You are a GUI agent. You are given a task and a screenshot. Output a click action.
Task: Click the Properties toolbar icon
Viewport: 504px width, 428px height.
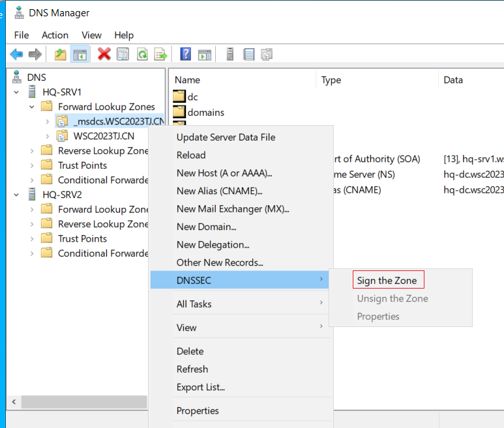(123, 54)
